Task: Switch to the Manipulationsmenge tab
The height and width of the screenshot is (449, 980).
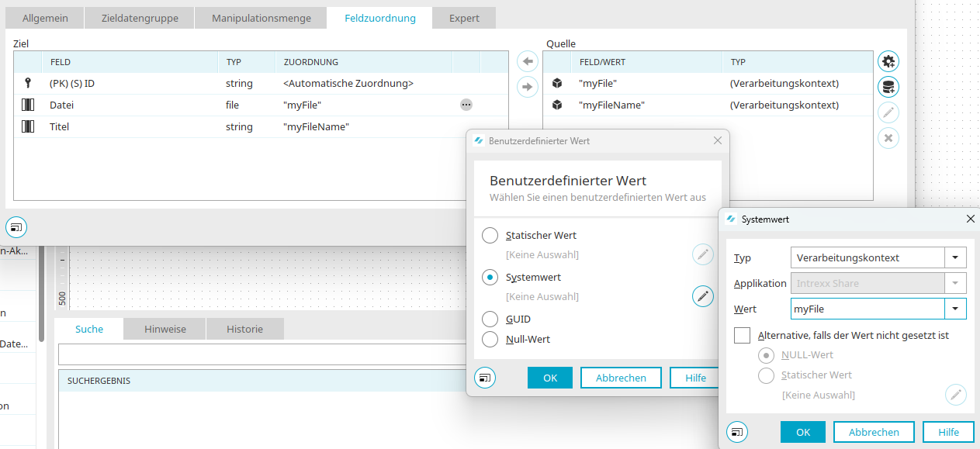Action: (x=261, y=18)
